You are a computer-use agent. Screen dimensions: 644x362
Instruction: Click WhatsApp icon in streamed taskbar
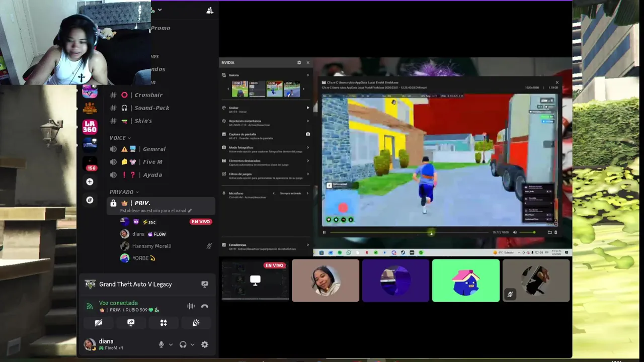tap(349, 253)
